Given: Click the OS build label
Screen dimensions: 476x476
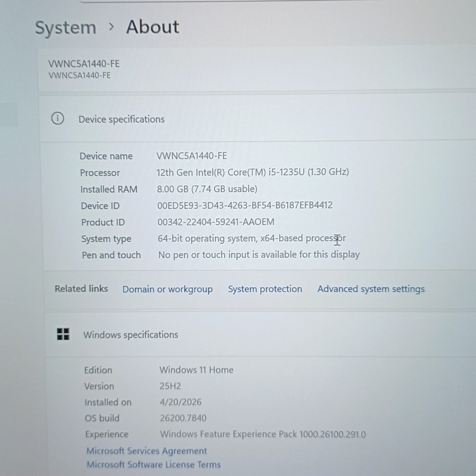Looking at the screenshot, I should [102, 418].
